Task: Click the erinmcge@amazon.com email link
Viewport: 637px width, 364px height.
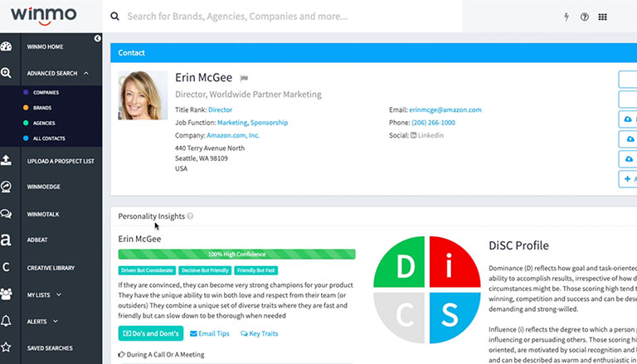Action: tap(445, 109)
